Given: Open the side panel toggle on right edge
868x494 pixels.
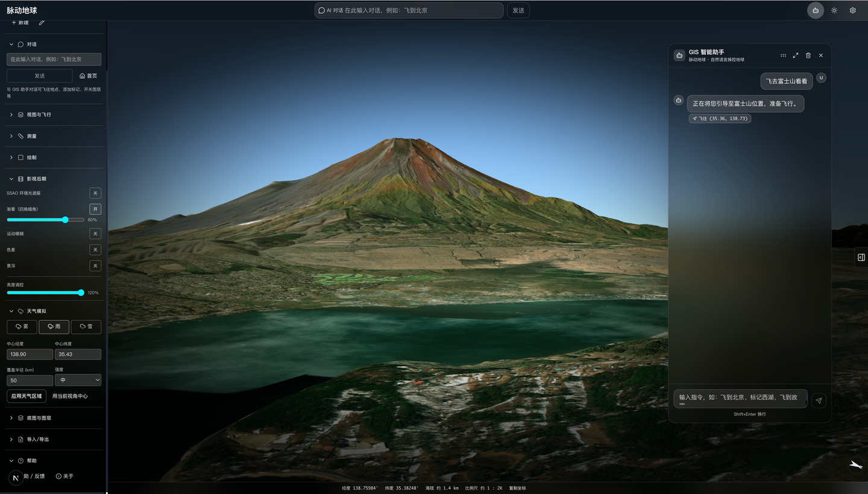Looking at the screenshot, I should click(x=861, y=258).
